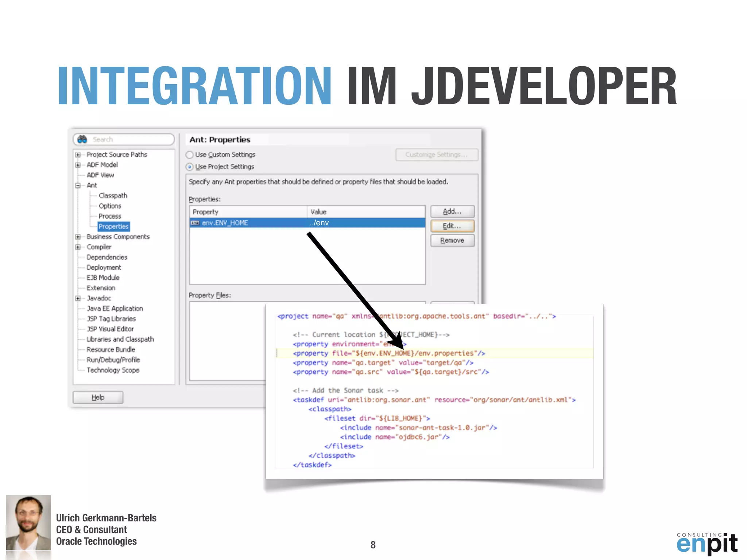
Task: Click the Value column header
Action: tap(366, 212)
